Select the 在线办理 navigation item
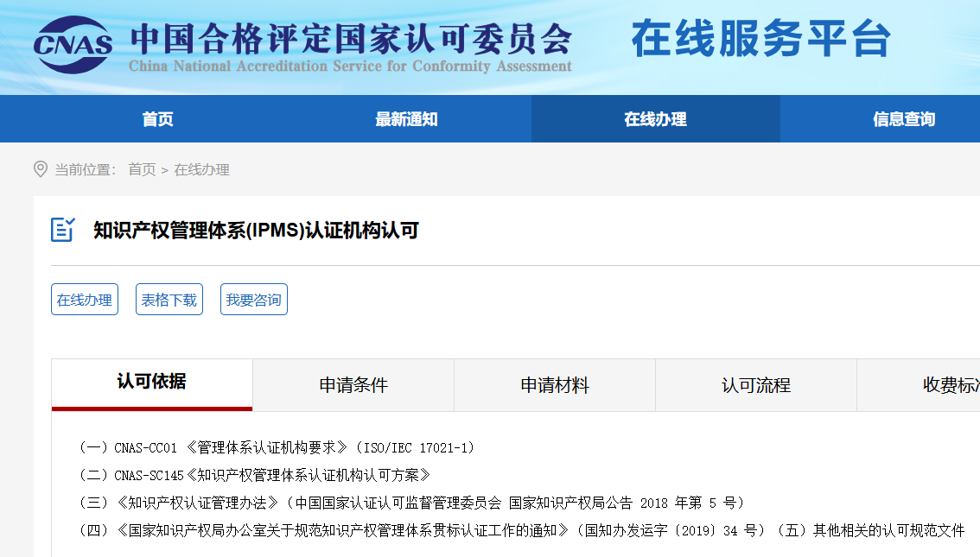Viewport: 980px width, 557px height. tap(656, 118)
